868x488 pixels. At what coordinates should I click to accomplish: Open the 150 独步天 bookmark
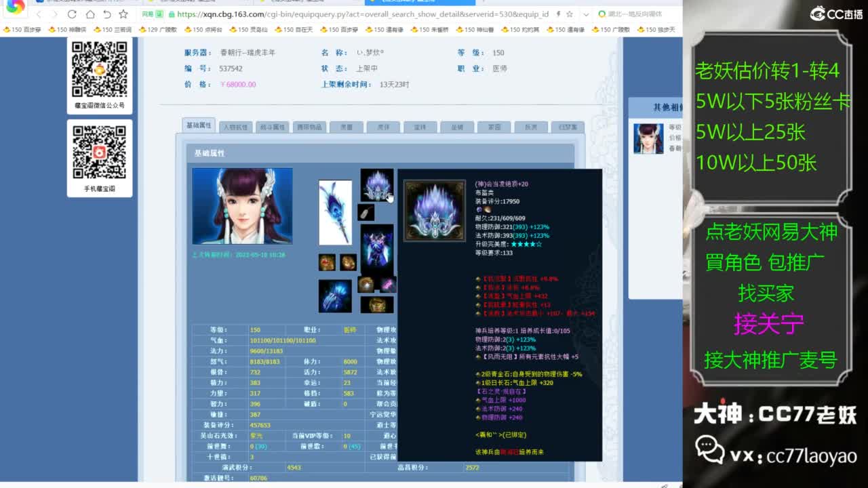pos(656,30)
